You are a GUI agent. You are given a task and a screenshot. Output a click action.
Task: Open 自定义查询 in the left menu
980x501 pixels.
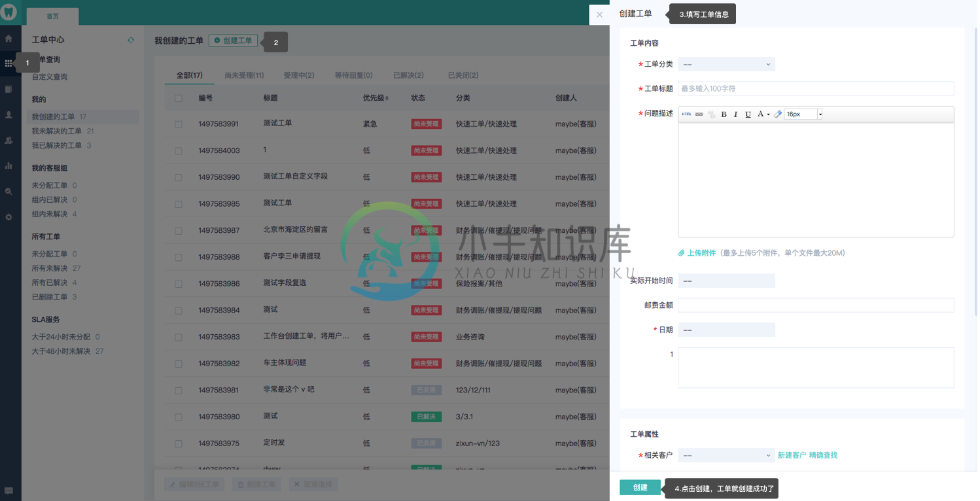pos(50,77)
